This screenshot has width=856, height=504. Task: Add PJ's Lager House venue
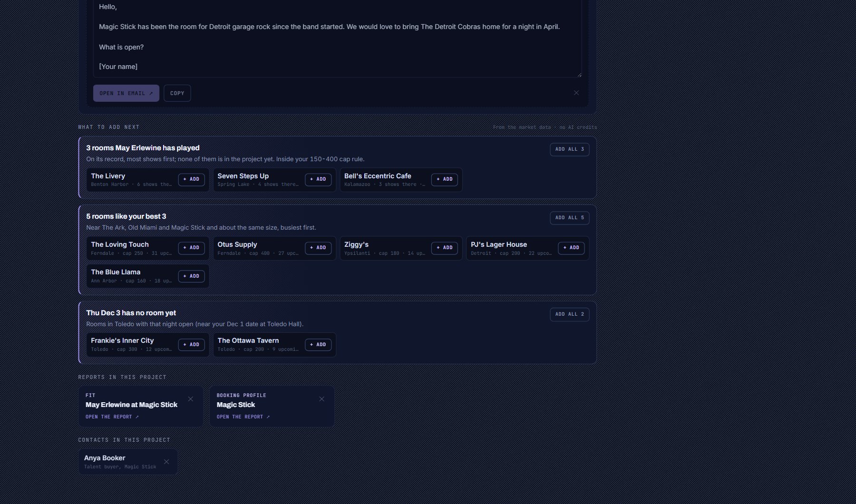tap(571, 248)
